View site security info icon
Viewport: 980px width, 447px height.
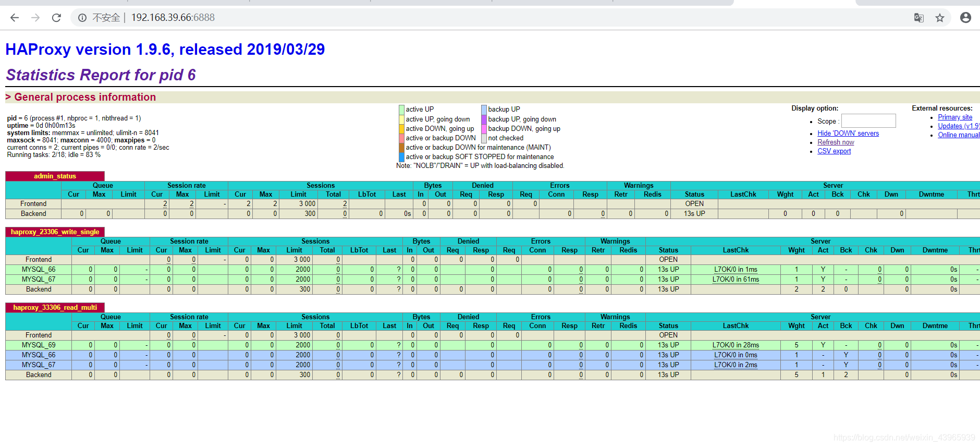[82, 18]
